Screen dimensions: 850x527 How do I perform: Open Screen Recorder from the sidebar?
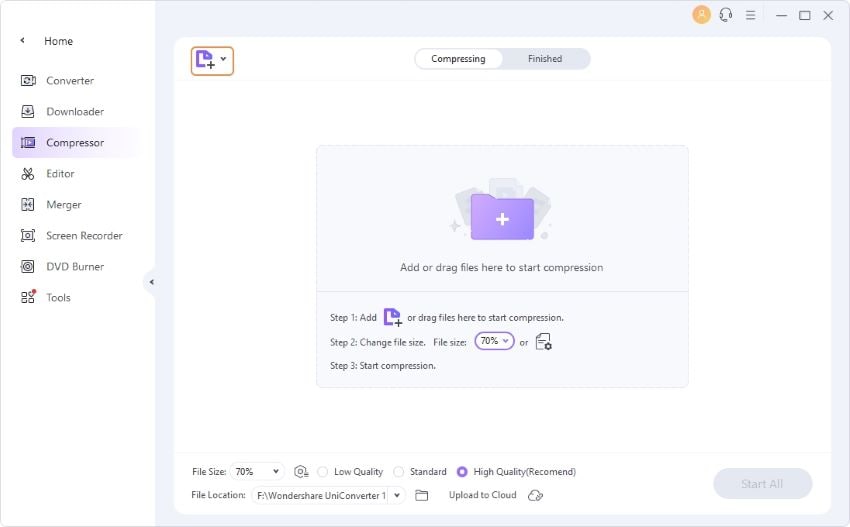click(x=76, y=235)
